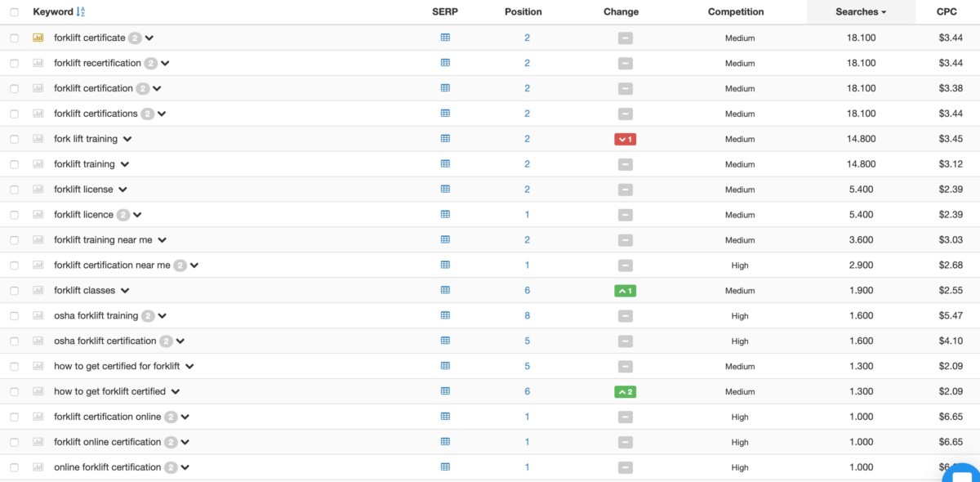Check the fork lift training row checkbox
Screen dimensions: 980x482
tap(15, 140)
